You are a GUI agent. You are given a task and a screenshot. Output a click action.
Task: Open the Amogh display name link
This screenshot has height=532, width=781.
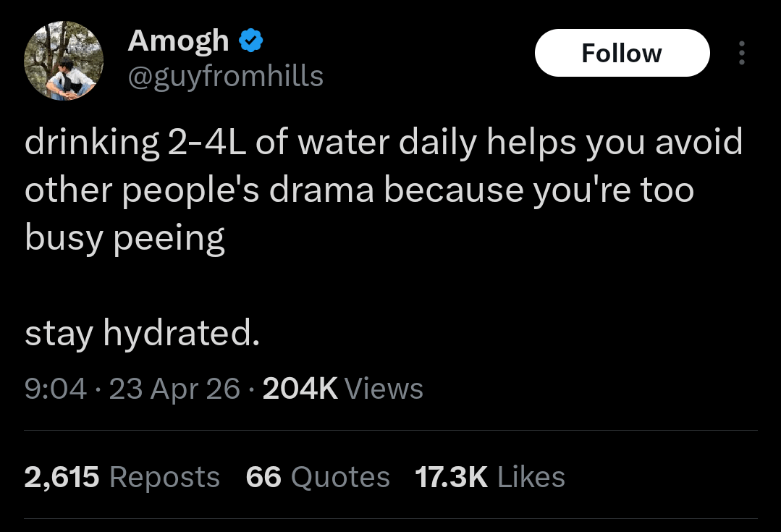[x=178, y=41]
